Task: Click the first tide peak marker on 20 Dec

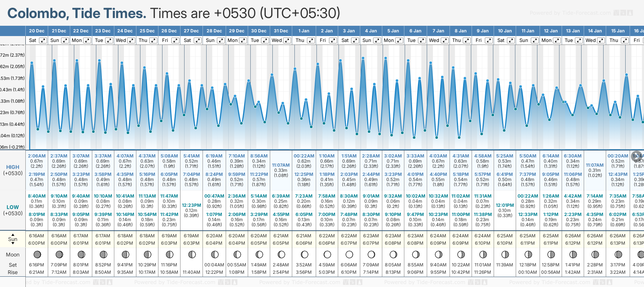Action: point(32,63)
